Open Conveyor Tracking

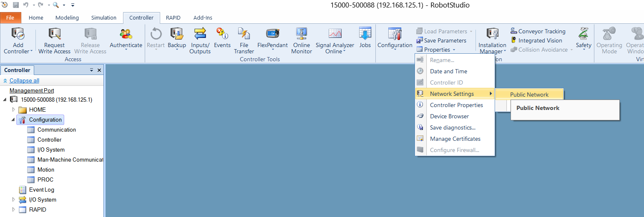[538, 31]
